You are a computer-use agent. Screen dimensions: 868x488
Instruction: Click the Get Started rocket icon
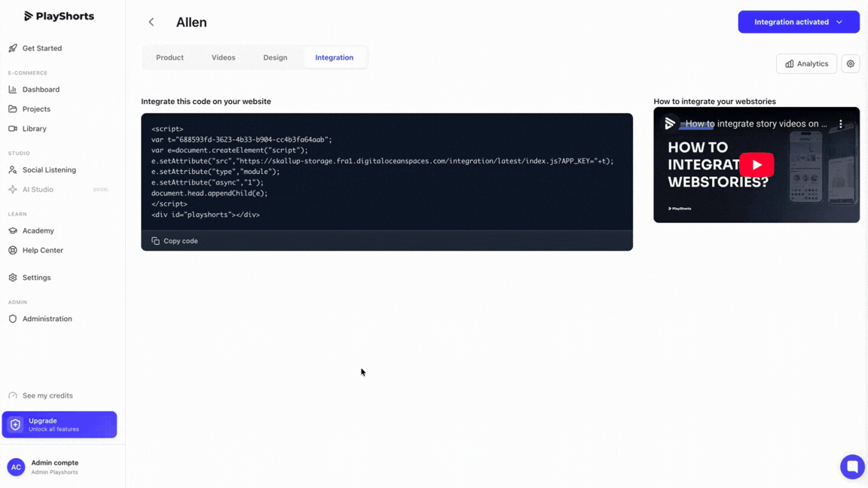(x=13, y=48)
